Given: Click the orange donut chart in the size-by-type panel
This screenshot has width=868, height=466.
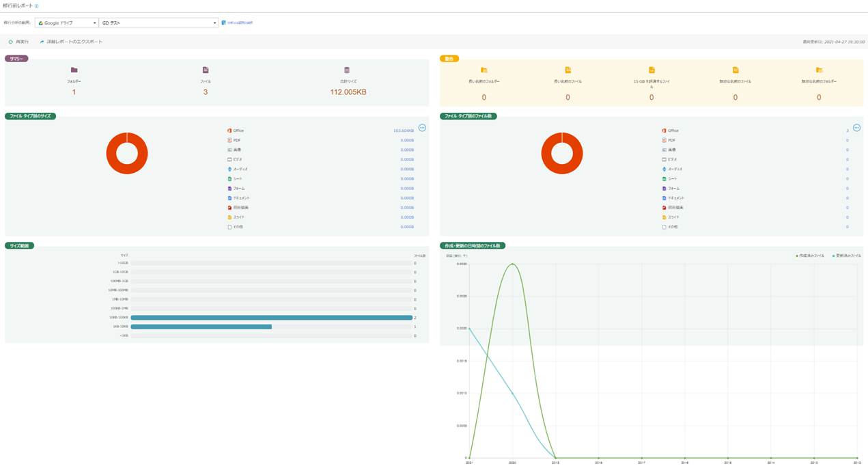Looking at the screenshot, I should tap(127, 153).
